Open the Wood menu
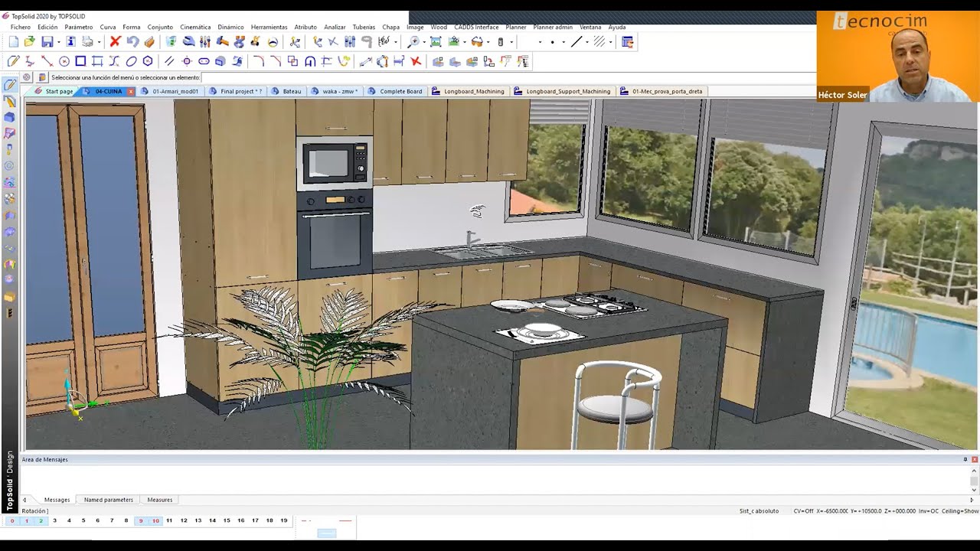 coord(439,27)
